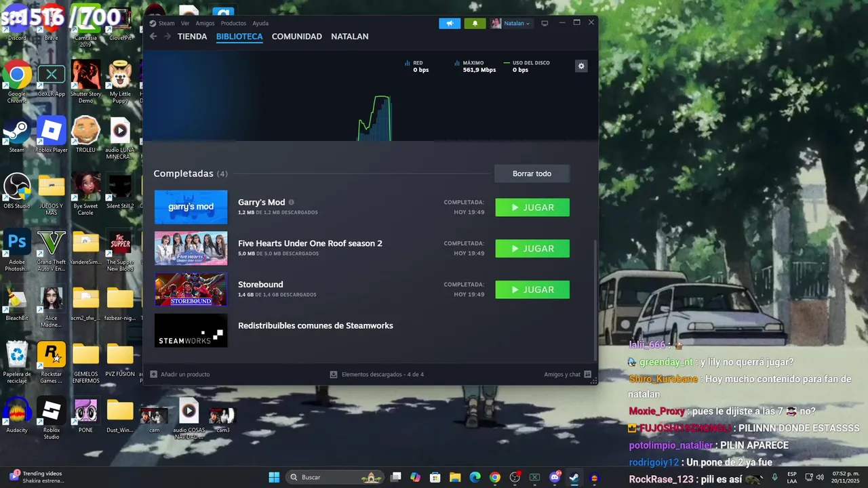This screenshot has height=488, width=868.
Task: Open Roblox Player desktop shortcut
Action: 52,136
